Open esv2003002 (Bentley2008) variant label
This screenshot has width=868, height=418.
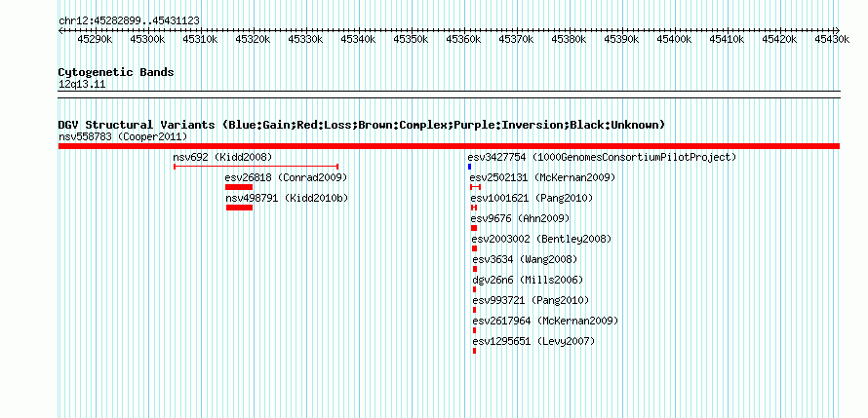[541, 239]
